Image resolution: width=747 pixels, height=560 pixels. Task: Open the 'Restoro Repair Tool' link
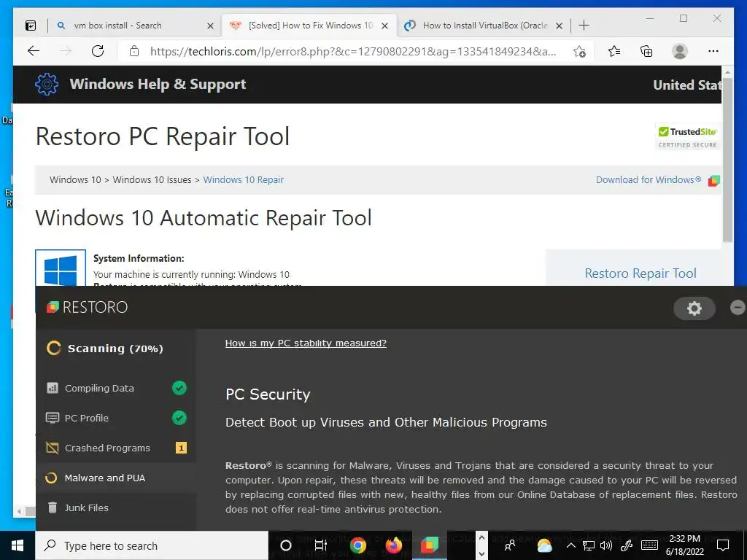640,273
